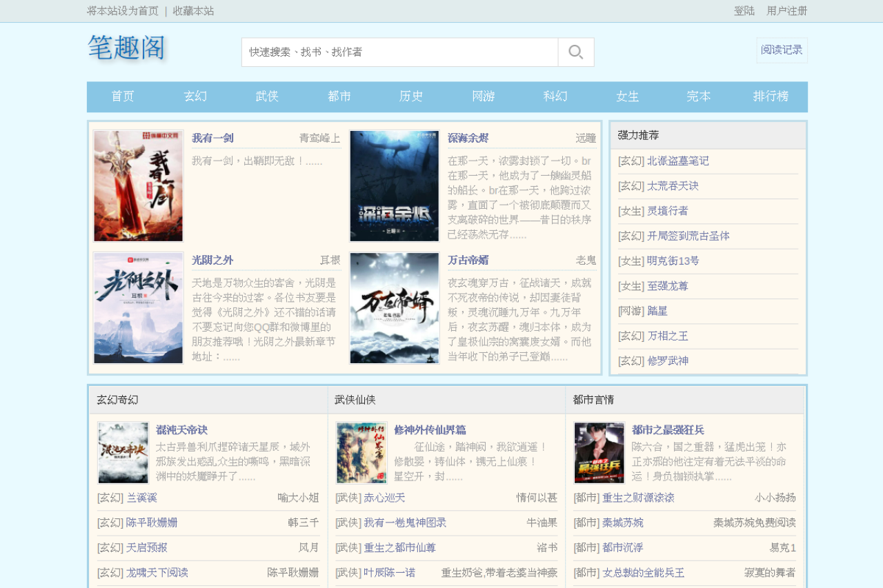Open the 混沌天帝诀 small cover thumbnail
Image resolution: width=883 pixels, height=588 pixels.
[123, 453]
